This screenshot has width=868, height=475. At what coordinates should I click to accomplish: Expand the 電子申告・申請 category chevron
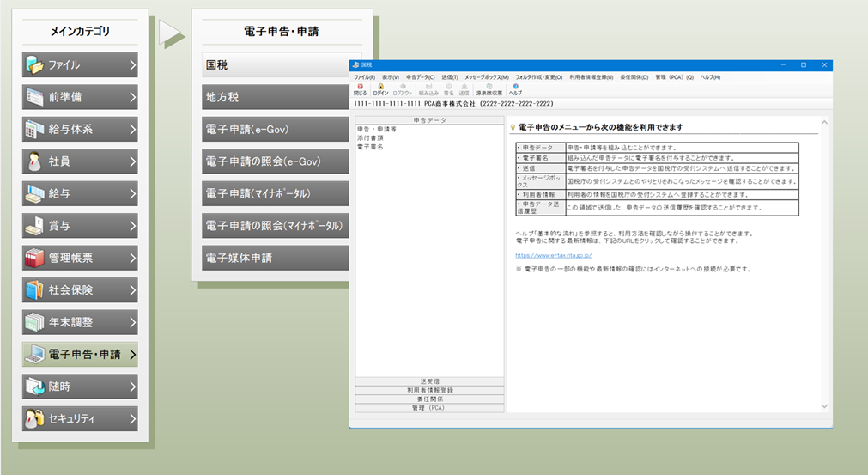(x=132, y=354)
